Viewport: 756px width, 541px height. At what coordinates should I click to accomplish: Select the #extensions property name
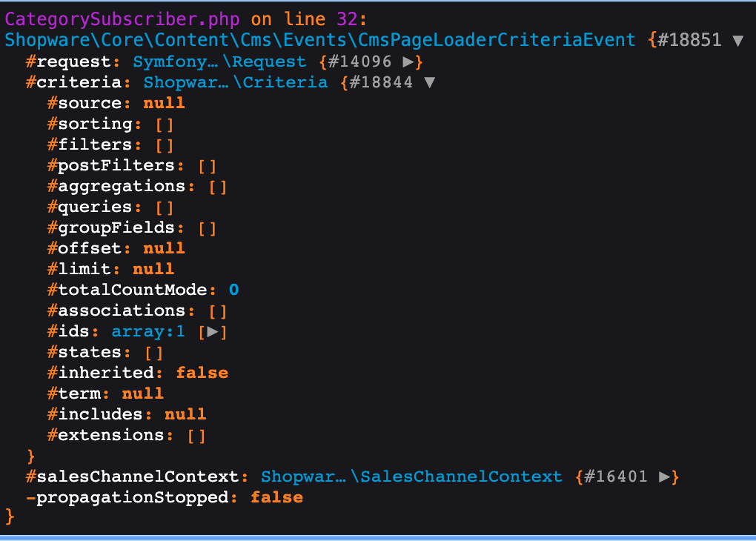pos(105,435)
